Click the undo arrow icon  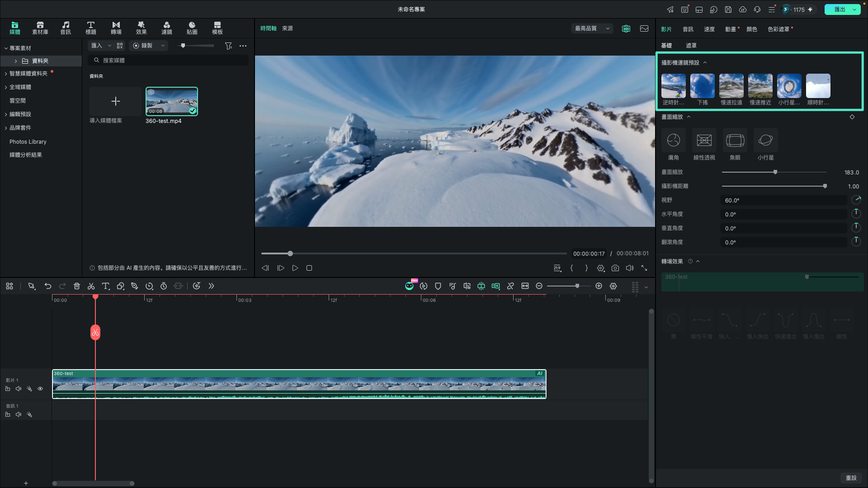[x=48, y=286]
